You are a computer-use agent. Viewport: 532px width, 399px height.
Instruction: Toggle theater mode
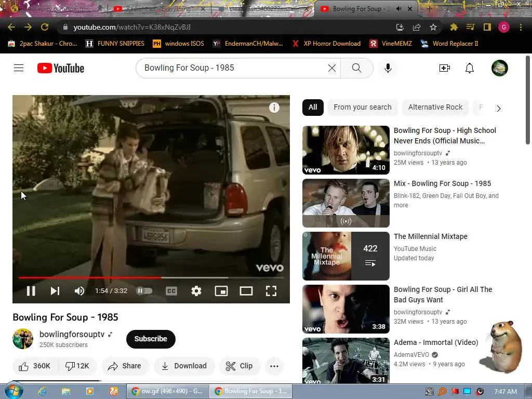246,291
